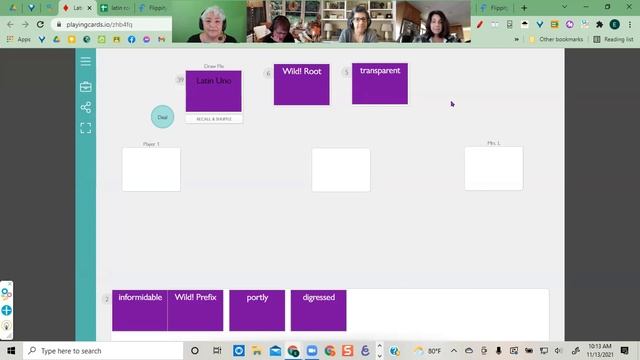Switch to the rightmost Flippity tab

tap(494, 8)
